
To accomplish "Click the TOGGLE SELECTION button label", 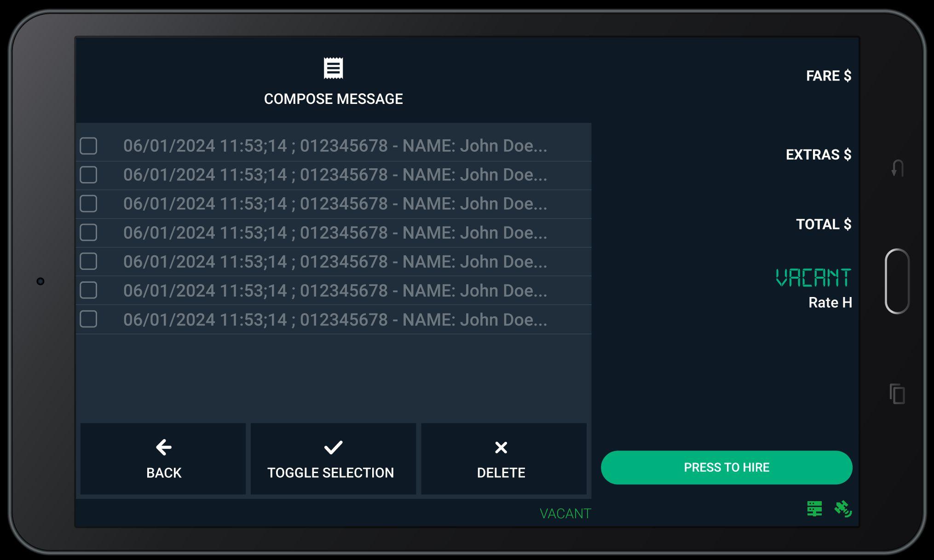I will pyautogui.click(x=330, y=473).
